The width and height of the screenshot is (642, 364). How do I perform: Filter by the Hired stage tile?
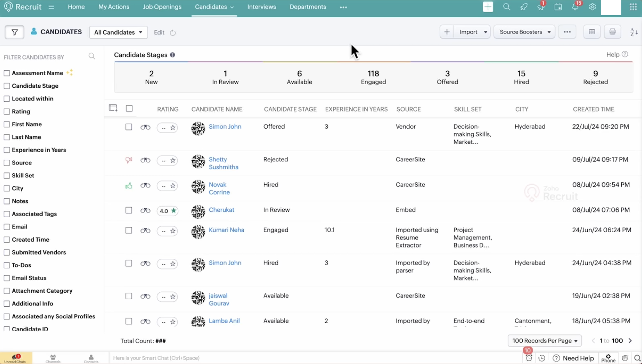click(521, 77)
